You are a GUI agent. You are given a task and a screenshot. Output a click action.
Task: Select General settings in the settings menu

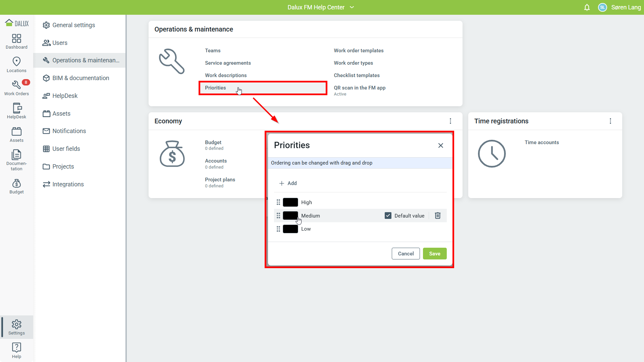tap(73, 25)
